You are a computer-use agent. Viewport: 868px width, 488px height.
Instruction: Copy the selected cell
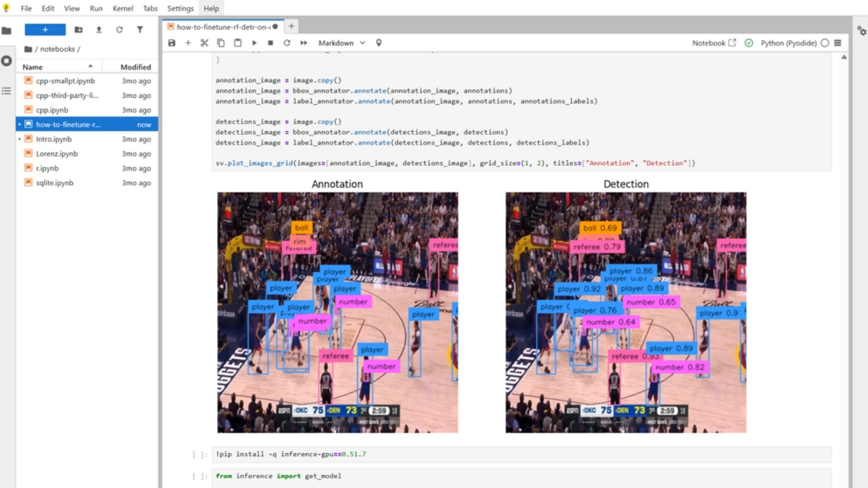coord(220,43)
